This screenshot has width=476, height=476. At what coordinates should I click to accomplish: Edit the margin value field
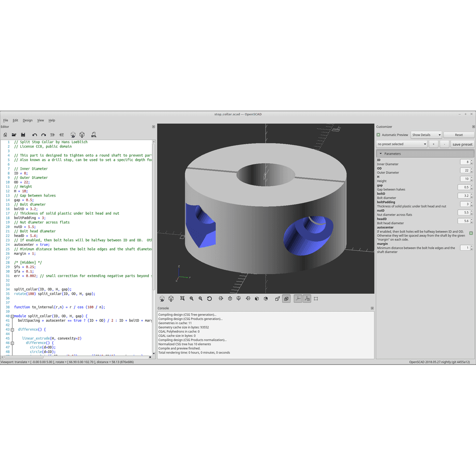[x=466, y=248]
